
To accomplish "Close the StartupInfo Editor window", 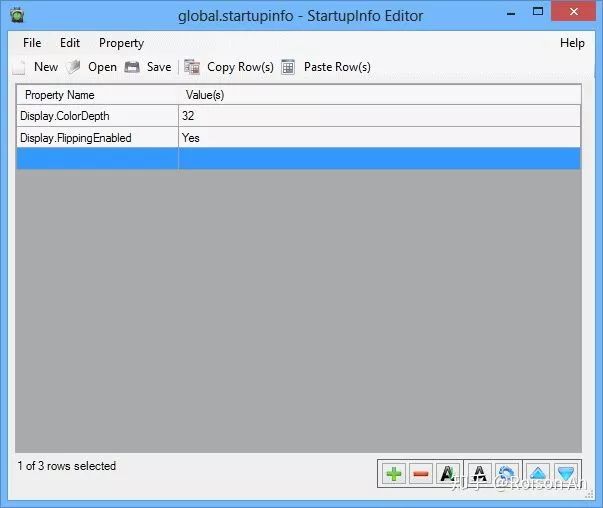I will [573, 12].
